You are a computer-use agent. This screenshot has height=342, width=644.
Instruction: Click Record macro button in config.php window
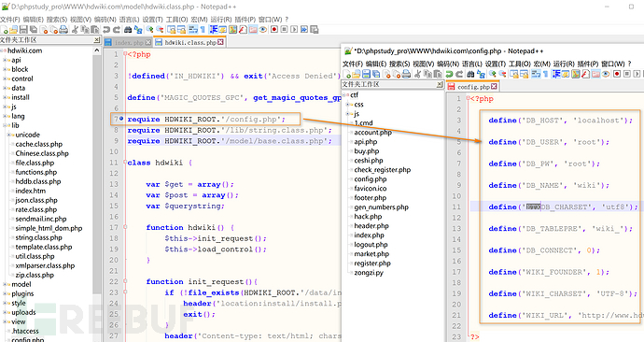(x=617, y=74)
